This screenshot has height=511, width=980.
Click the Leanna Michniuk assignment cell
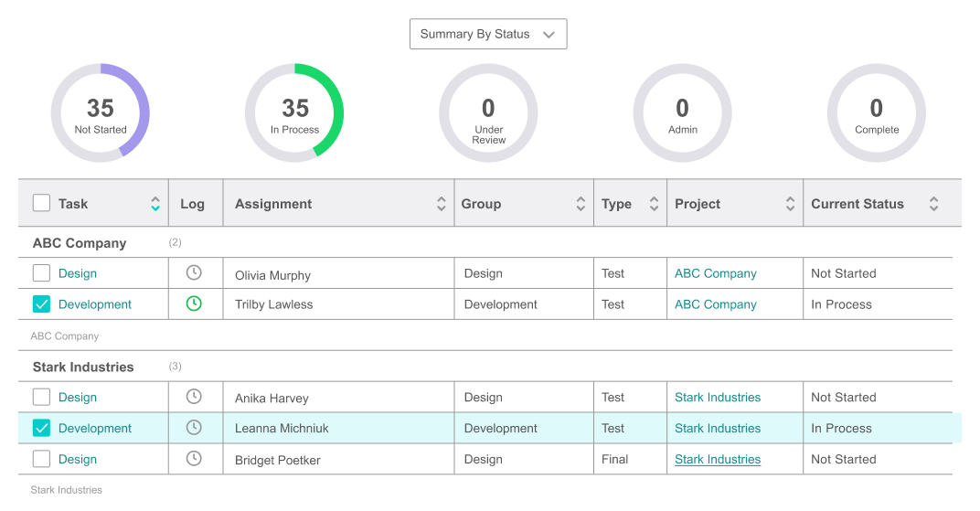339,428
